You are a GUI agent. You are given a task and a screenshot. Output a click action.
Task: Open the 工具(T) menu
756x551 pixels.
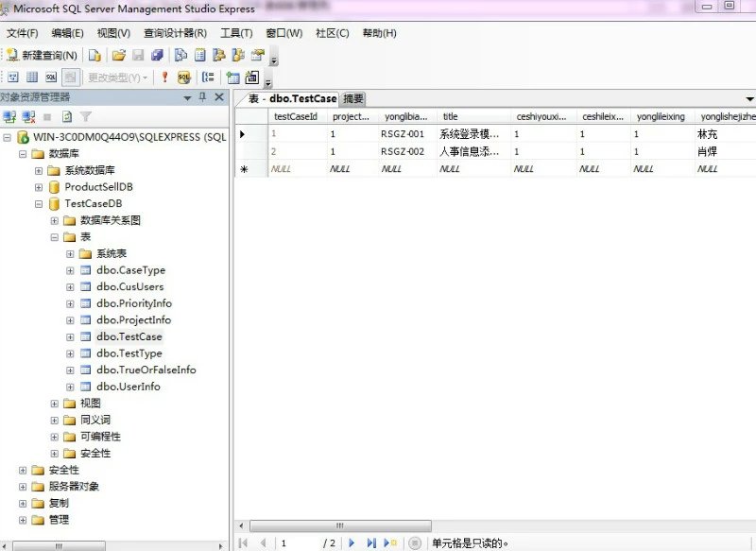tap(236, 33)
